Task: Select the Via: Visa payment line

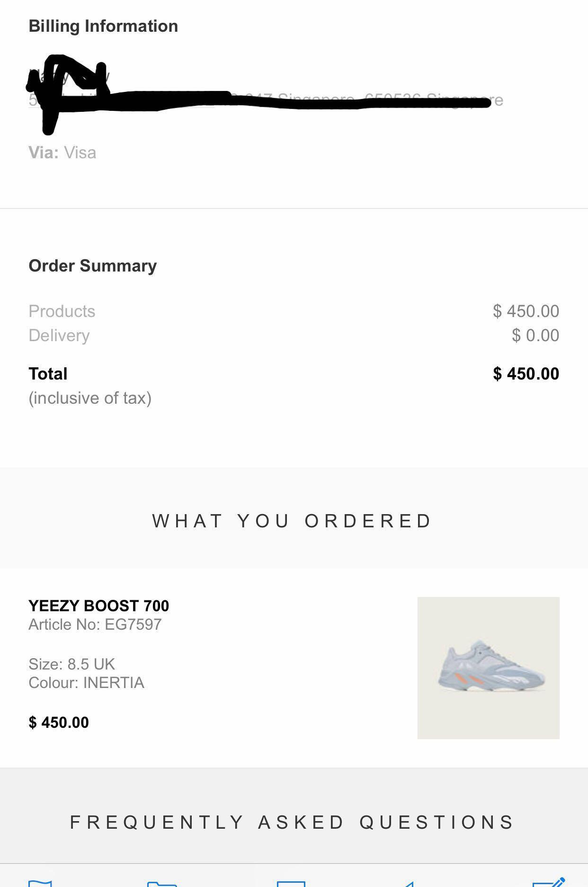Action: coord(62,153)
